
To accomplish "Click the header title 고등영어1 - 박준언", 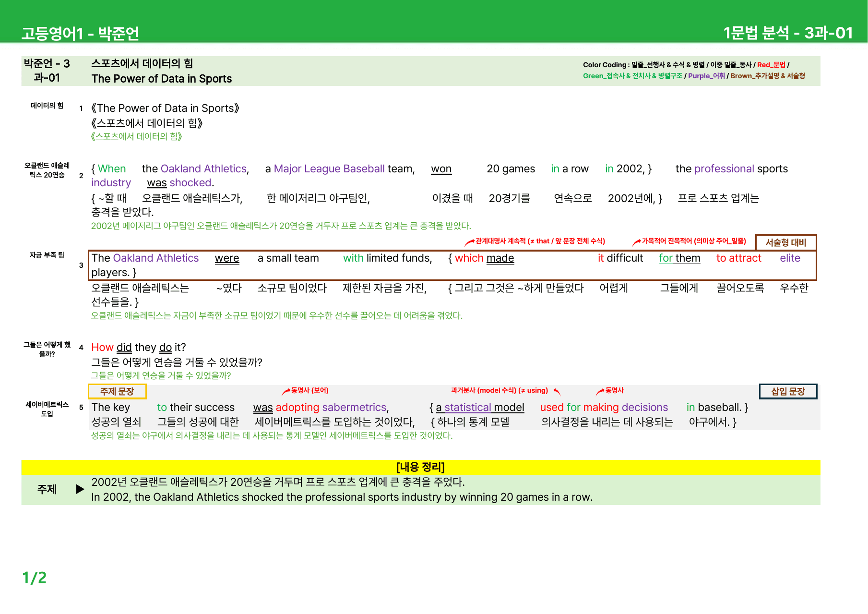I will [x=80, y=33].
